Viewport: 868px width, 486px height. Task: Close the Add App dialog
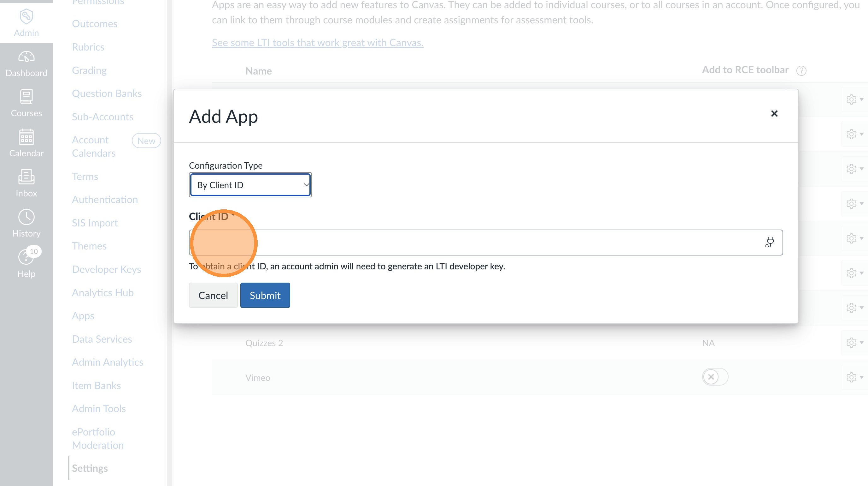[x=774, y=113]
